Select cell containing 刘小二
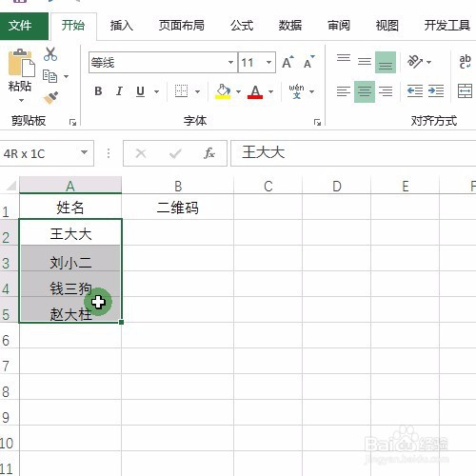The image size is (476, 476). 70,258
